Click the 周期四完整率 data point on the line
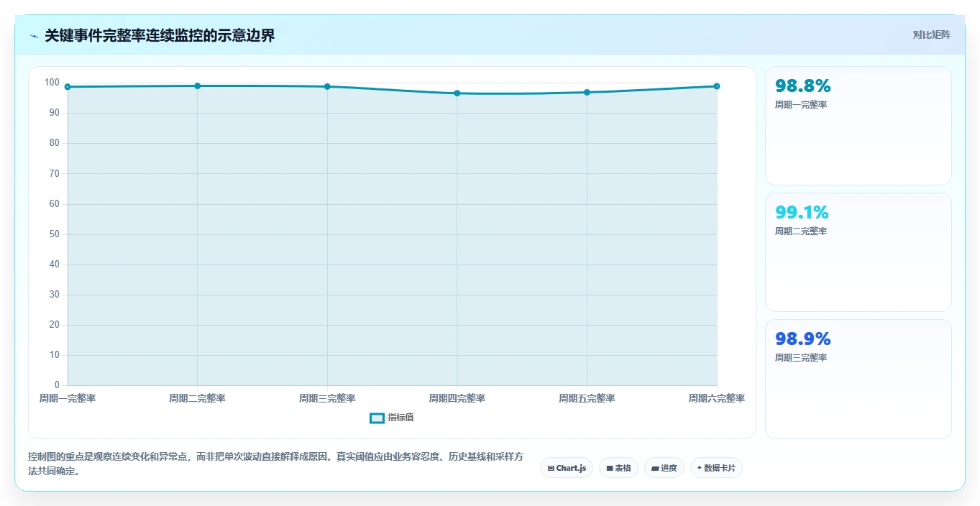The width and height of the screenshot is (980, 506). pyautogui.click(x=457, y=93)
